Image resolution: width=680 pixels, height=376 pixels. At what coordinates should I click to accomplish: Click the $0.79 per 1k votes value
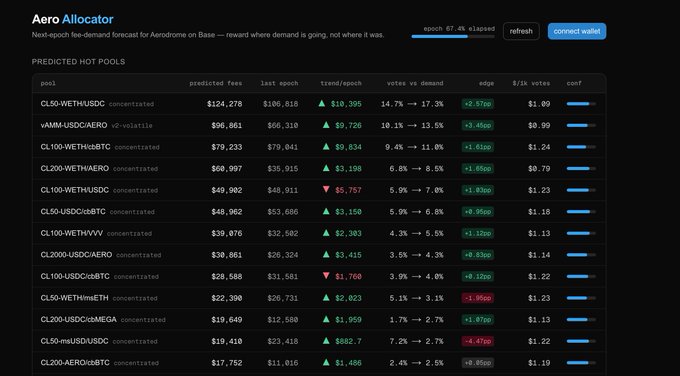(x=539, y=169)
